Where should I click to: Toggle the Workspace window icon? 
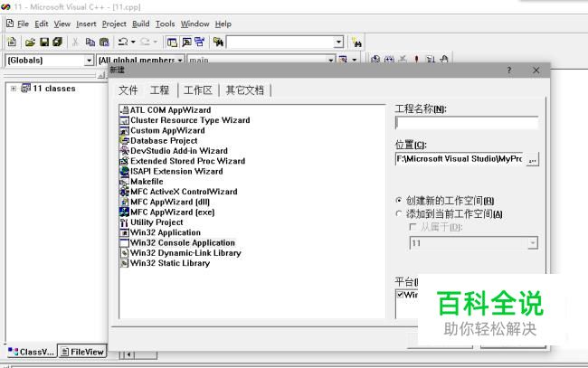click(172, 42)
